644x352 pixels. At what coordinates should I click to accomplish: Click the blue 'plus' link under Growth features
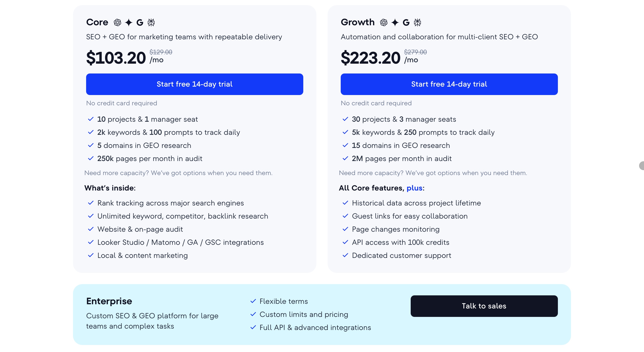coord(414,188)
